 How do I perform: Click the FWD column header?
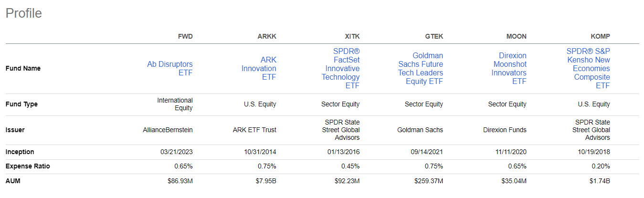[x=185, y=36]
